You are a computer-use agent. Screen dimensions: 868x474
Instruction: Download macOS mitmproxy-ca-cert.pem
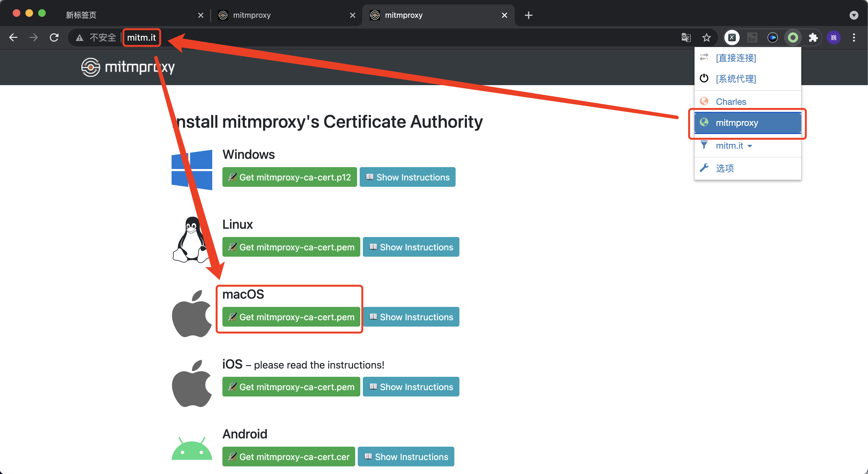click(x=291, y=317)
